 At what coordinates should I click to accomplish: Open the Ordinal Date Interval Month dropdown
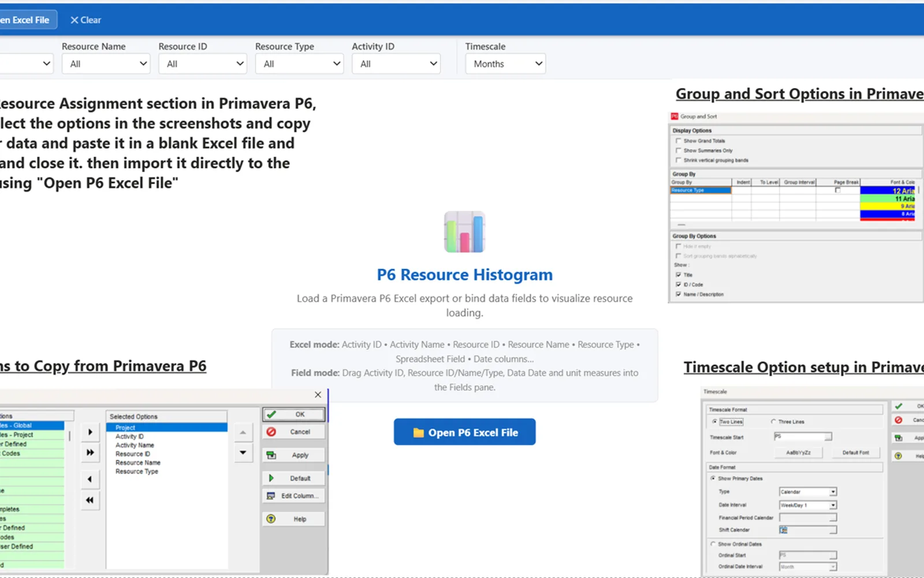(808, 567)
